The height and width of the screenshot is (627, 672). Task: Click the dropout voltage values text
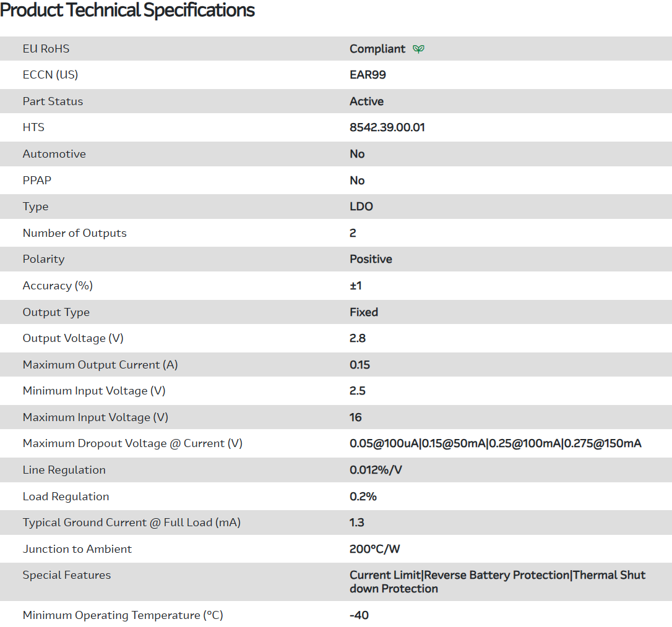point(495,443)
